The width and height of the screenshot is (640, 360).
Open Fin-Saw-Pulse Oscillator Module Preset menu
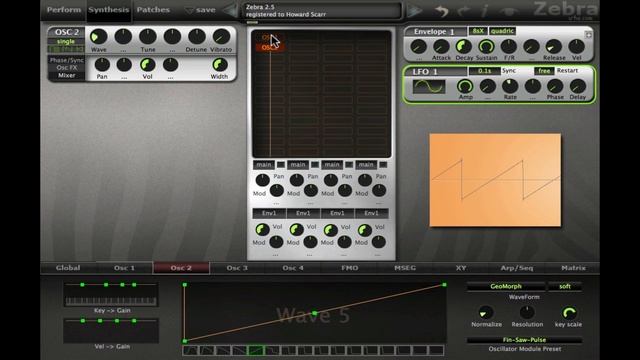[524, 340]
